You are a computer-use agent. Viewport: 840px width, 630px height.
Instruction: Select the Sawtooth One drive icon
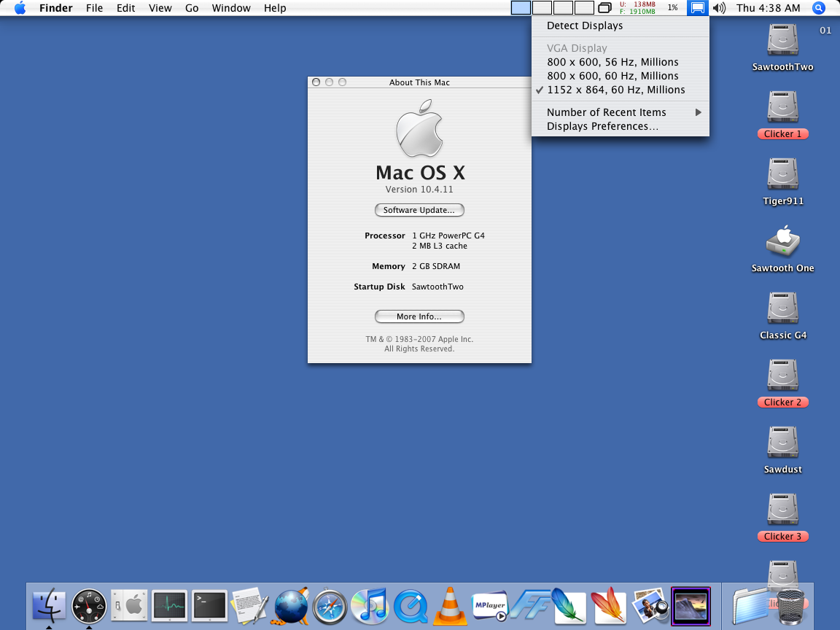point(782,241)
